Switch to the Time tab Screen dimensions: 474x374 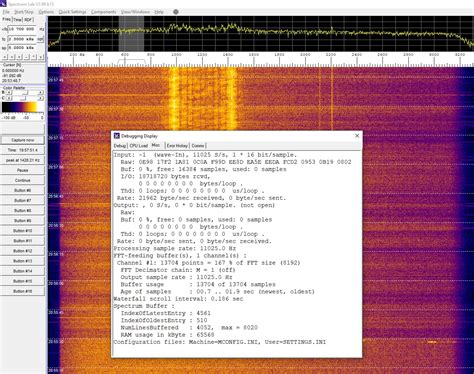pos(17,20)
